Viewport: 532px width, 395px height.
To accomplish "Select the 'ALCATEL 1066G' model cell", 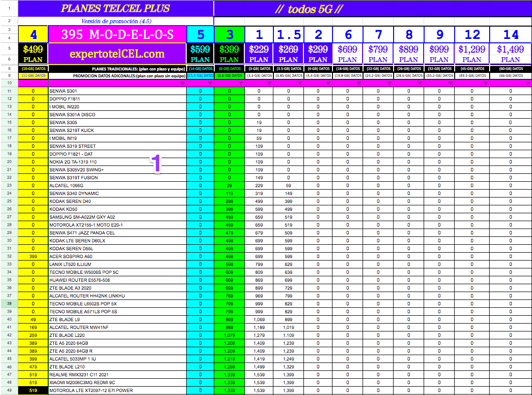I will 117,186.
